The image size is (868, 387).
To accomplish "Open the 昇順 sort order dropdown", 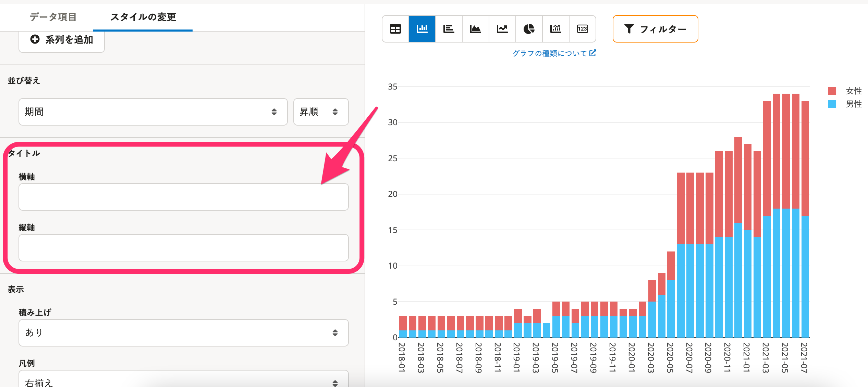I will click(x=321, y=112).
